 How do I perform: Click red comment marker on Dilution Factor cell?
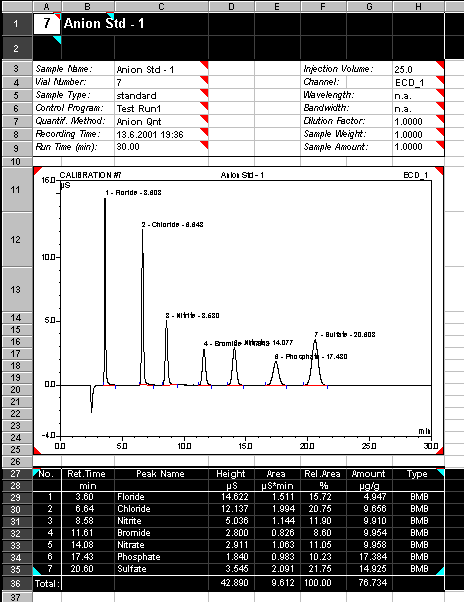pyautogui.click(x=441, y=119)
